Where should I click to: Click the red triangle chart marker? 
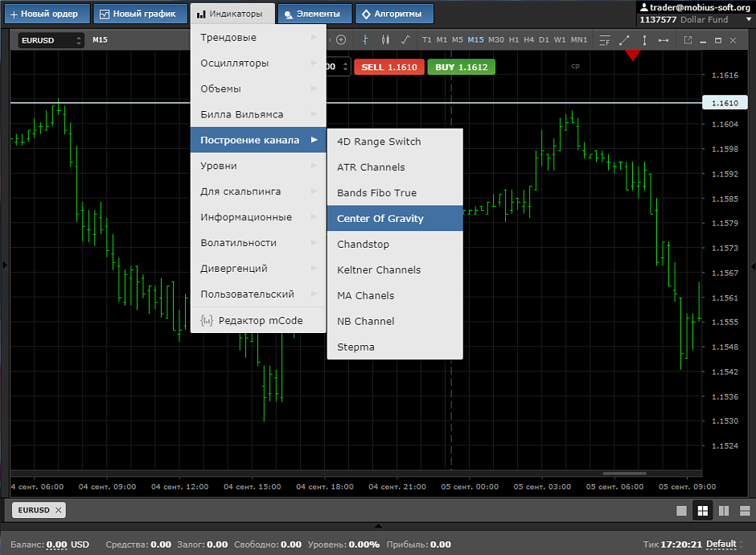click(633, 55)
